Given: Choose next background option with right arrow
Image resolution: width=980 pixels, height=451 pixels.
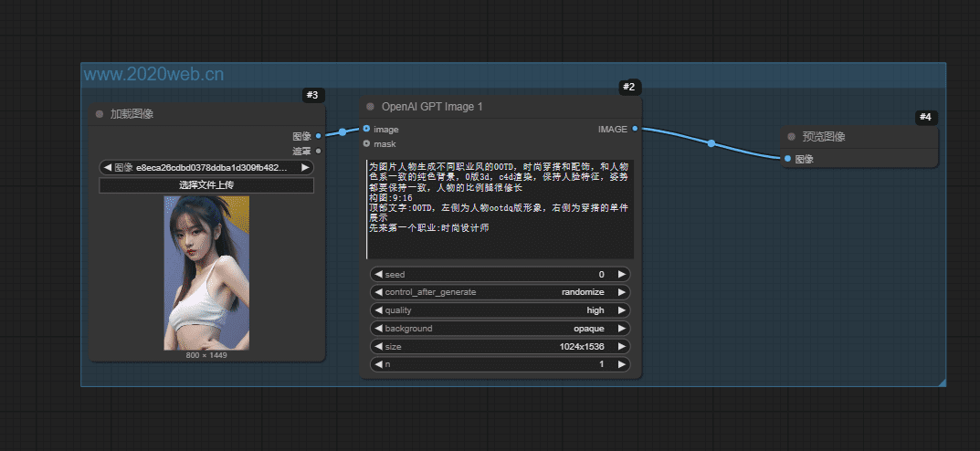Looking at the screenshot, I should pos(622,329).
